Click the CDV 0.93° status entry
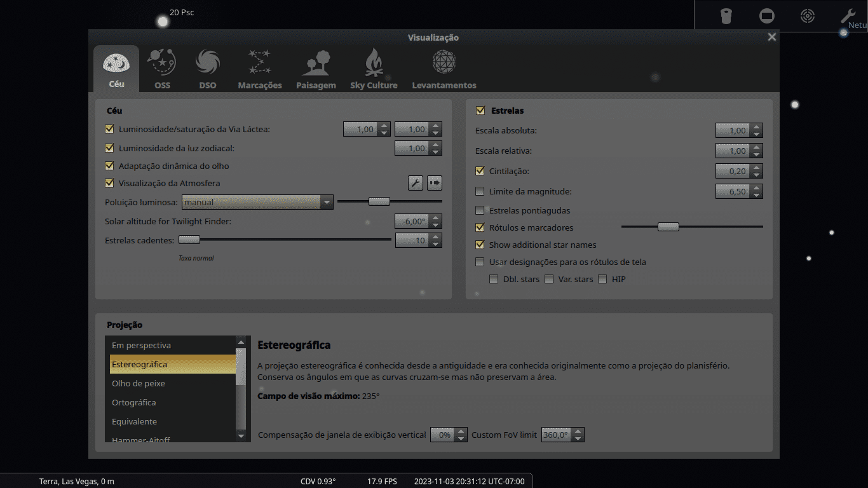 point(318,482)
